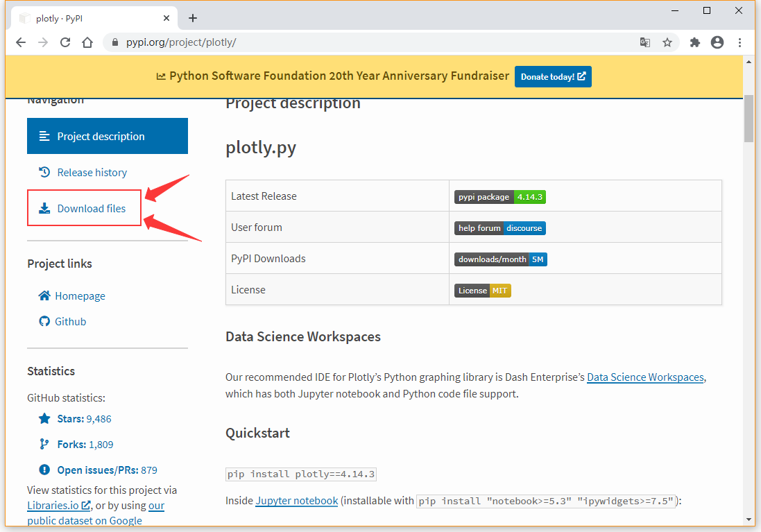Open Chrome three-dot menu
Screen dimensions: 761x532
point(740,42)
